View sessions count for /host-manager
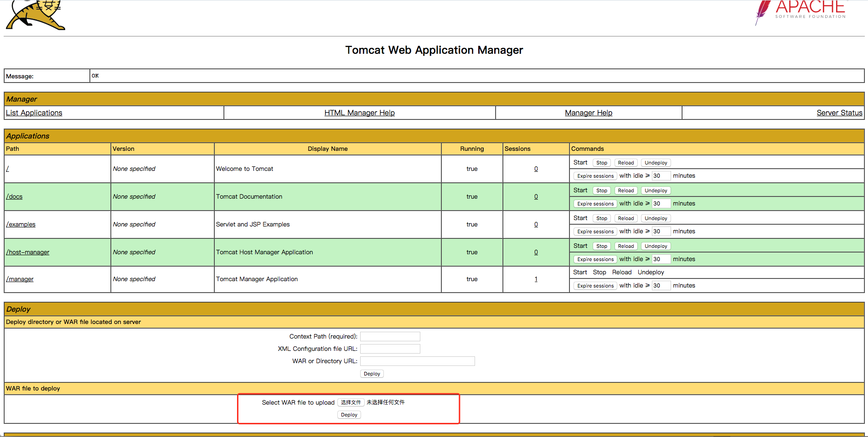This screenshot has height=437, width=868. (536, 252)
